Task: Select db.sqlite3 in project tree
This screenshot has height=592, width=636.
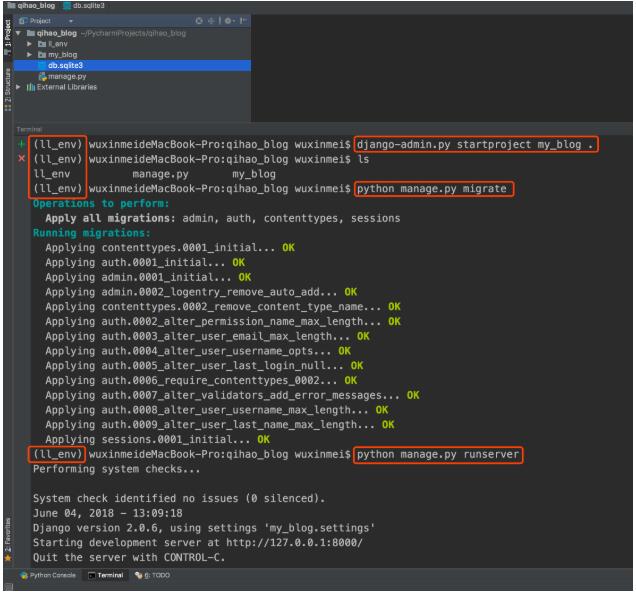Action: coord(132,65)
